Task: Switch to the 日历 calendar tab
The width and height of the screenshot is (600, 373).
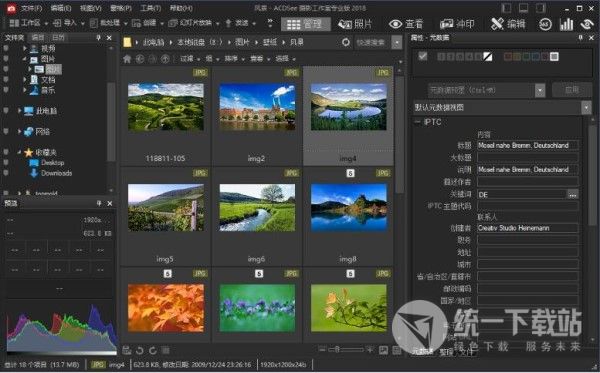Action: (x=58, y=37)
